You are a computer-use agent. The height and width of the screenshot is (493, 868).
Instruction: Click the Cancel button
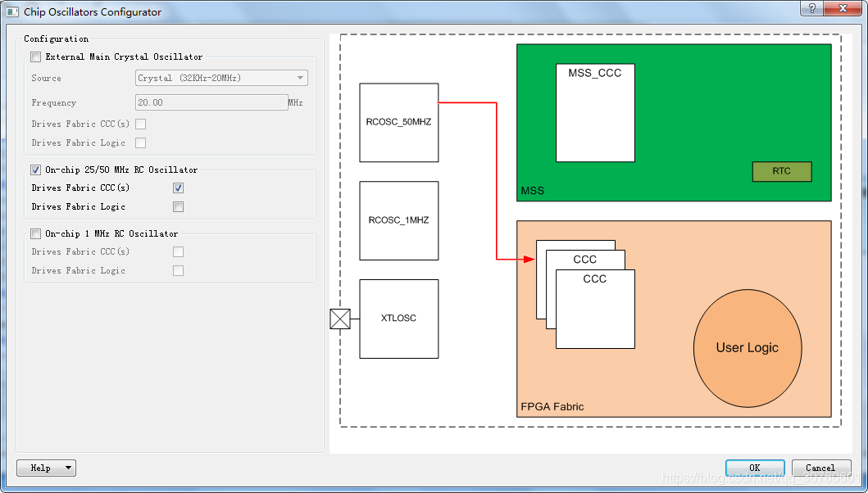(821, 468)
